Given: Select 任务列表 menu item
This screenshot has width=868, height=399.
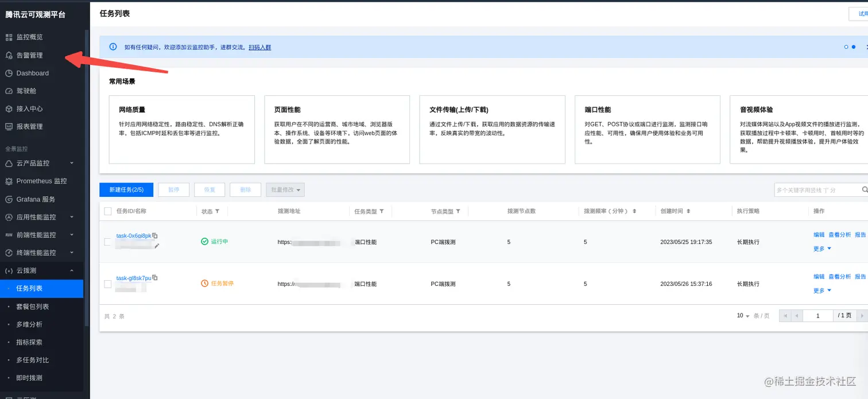Looking at the screenshot, I should pyautogui.click(x=42, y=289).
